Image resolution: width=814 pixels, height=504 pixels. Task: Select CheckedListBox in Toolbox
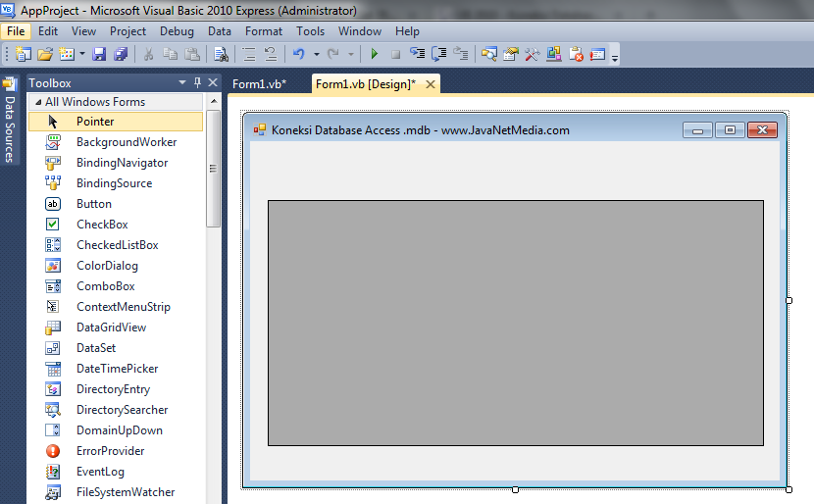click(116, 245)
